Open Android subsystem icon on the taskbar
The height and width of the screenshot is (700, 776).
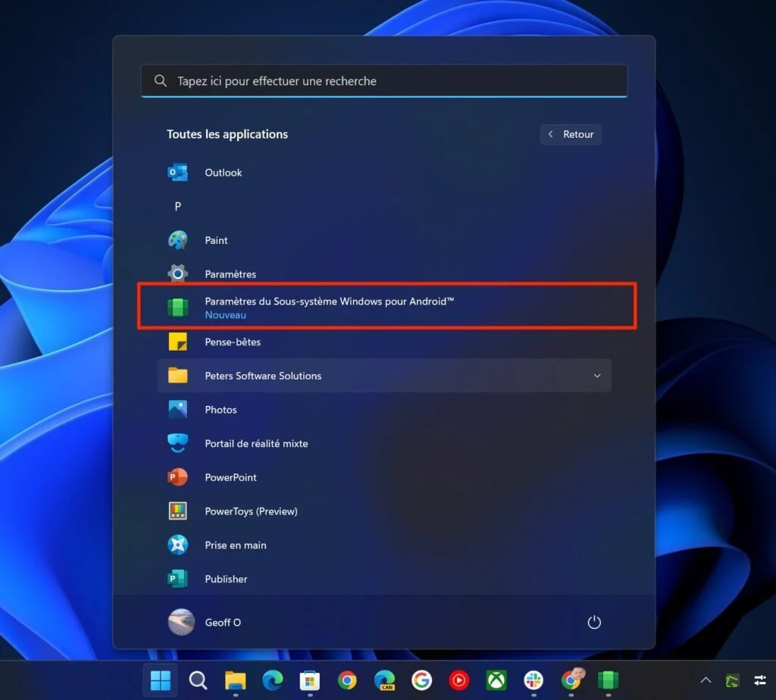[x=609, y=681]
